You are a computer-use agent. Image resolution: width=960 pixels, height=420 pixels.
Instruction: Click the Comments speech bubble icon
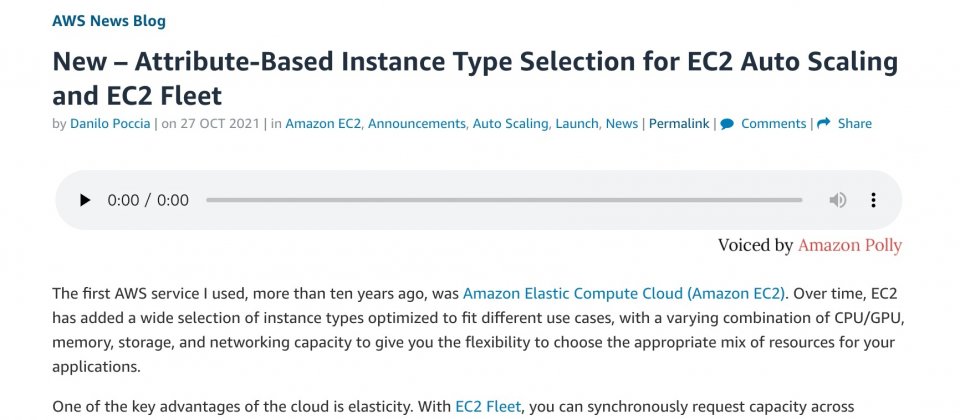tap(727, 124)
